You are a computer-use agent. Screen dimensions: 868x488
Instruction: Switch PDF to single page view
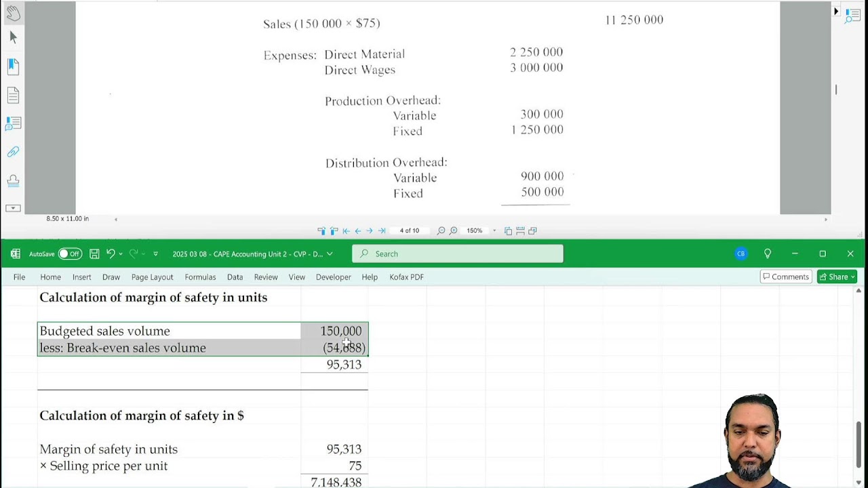(x=508, y=231)
